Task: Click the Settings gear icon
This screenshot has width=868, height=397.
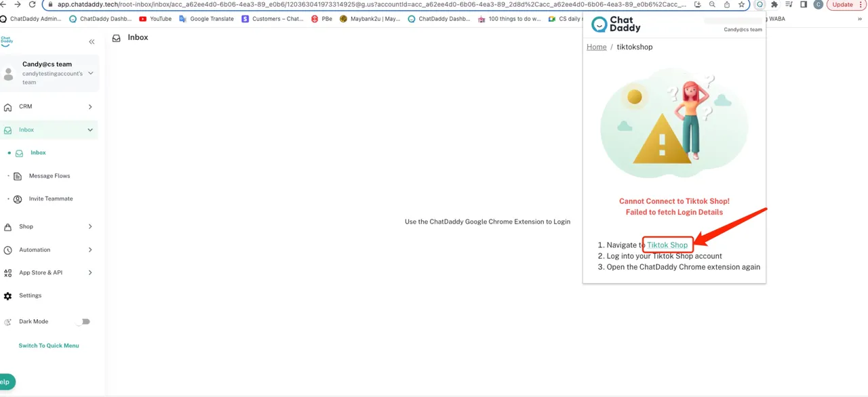Action: 8,296
